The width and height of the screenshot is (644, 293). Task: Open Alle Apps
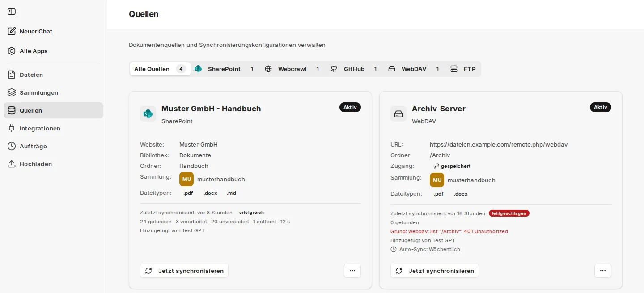53,51
